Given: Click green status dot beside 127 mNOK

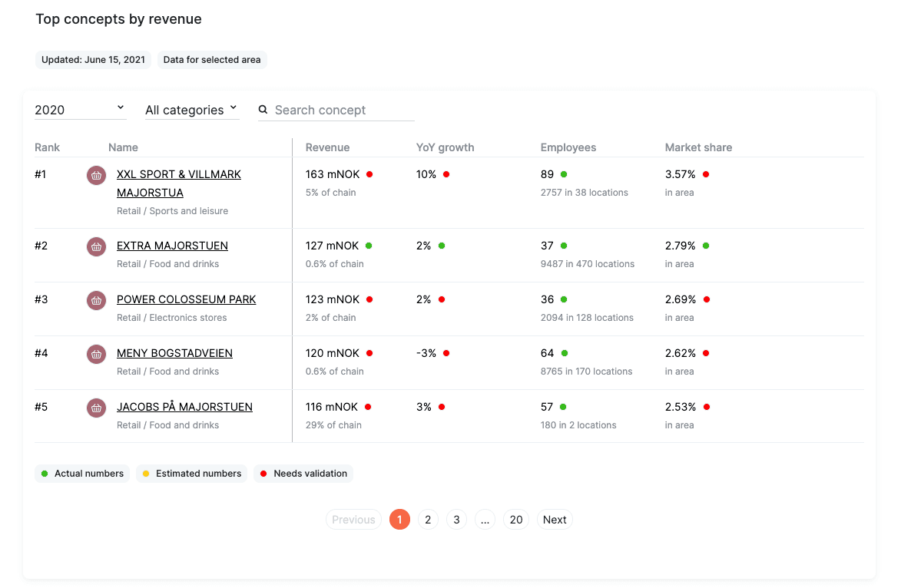Looking at the screenshot, I should pyautogui.click(x=369, y=246).
